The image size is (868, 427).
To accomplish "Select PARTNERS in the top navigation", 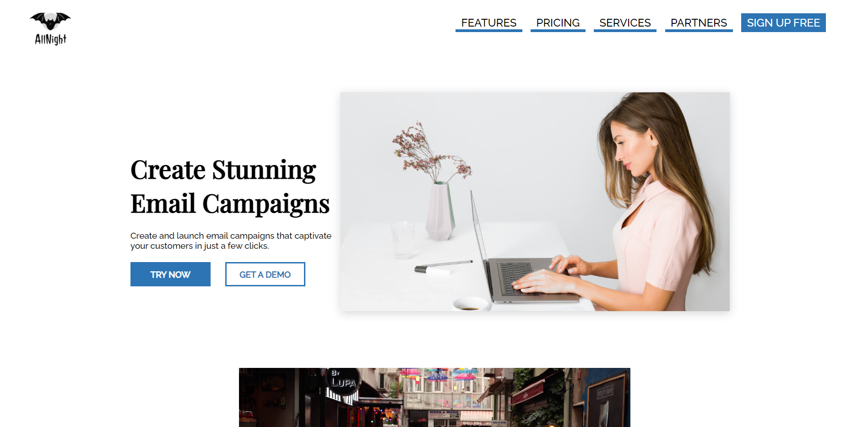I will 699,23.
